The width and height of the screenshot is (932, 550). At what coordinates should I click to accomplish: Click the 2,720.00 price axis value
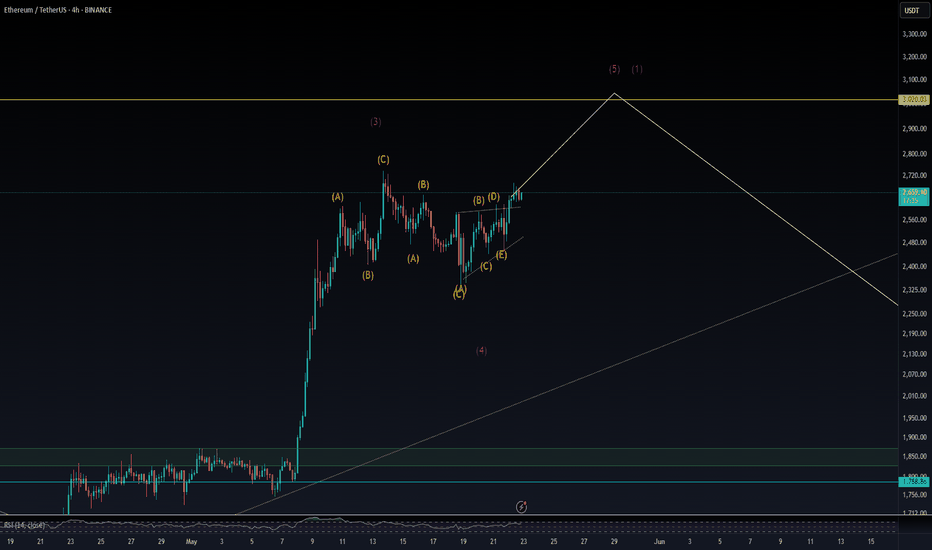[915, 175]
